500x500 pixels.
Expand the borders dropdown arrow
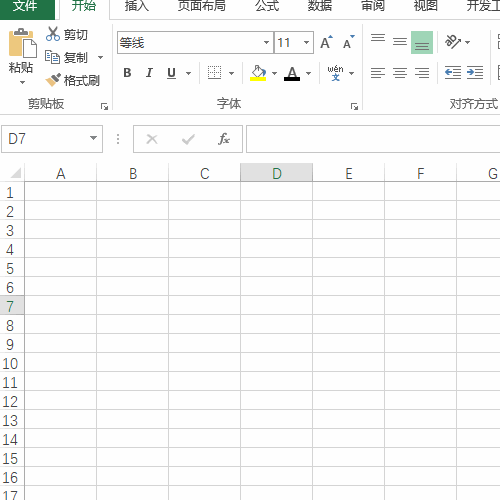click(231, 73)
